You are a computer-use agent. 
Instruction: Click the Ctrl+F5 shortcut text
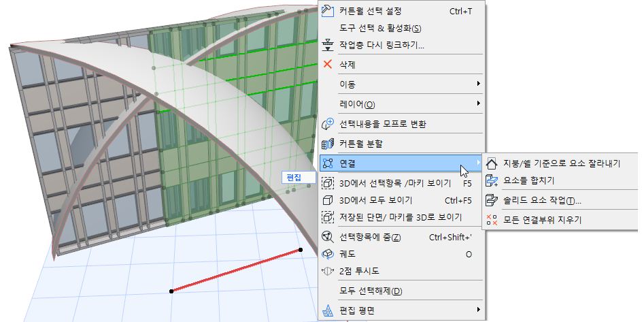(x=458, y=201)
